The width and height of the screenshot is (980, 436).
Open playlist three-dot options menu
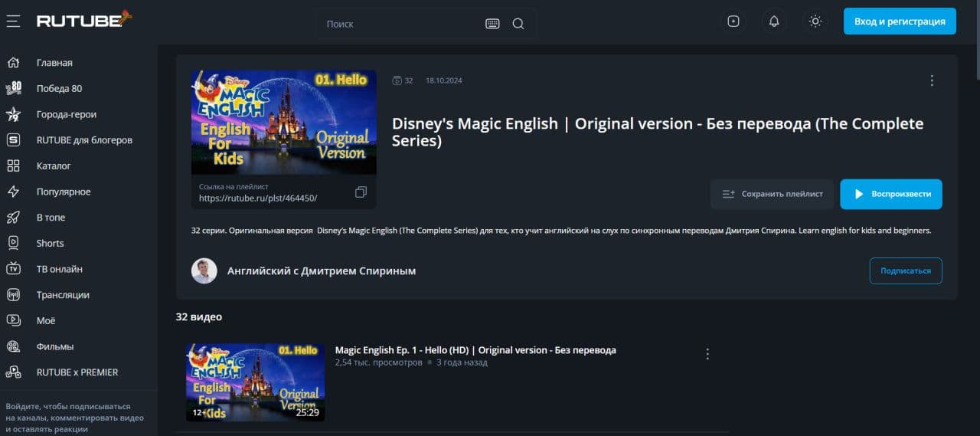click(932, 80)
